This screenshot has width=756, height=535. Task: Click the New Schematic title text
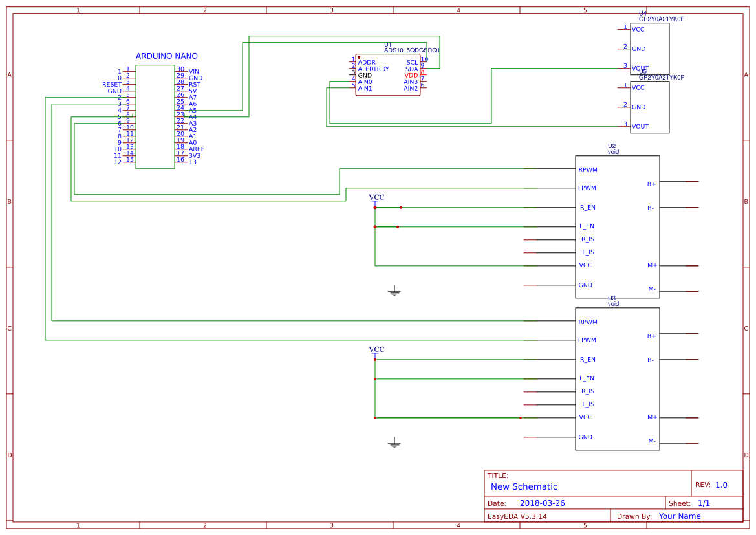click(524, 486)
